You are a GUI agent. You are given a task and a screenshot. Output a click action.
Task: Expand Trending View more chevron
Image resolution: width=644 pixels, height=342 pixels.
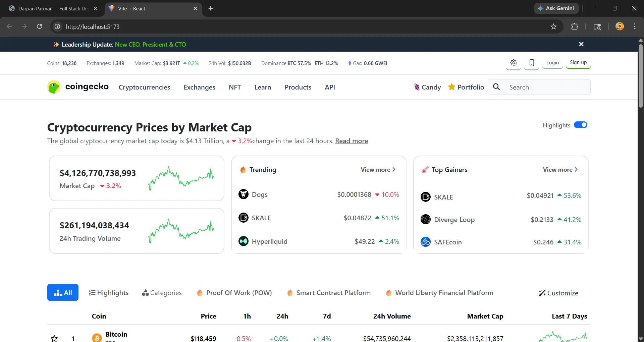(394, 170)
